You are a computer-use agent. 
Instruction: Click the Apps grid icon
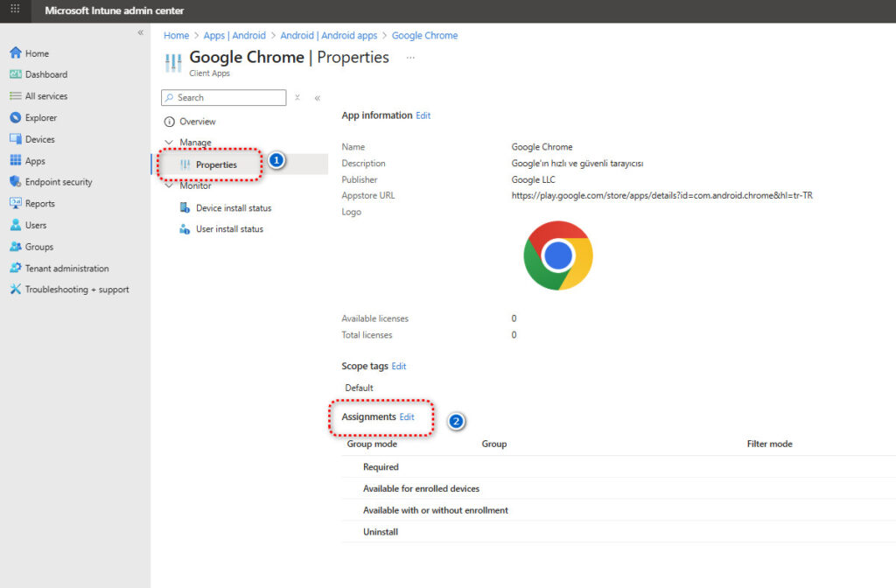(x=15, y=161)
